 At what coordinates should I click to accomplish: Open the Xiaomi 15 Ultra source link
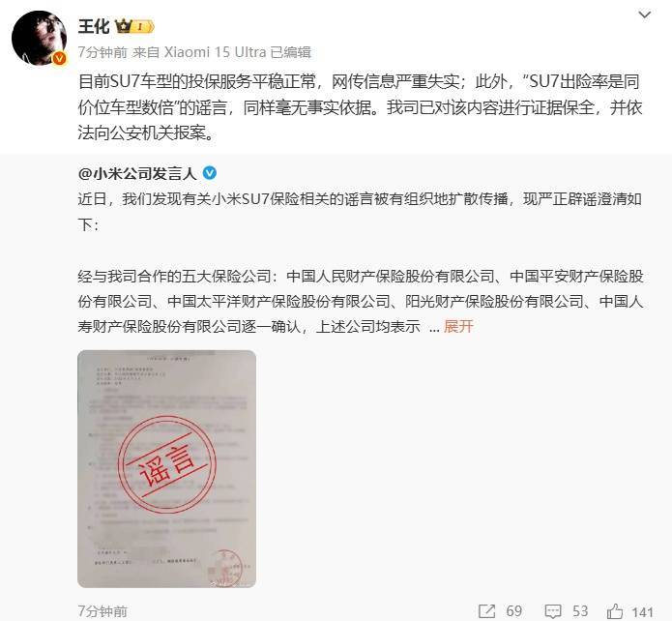tap(216, 52)
